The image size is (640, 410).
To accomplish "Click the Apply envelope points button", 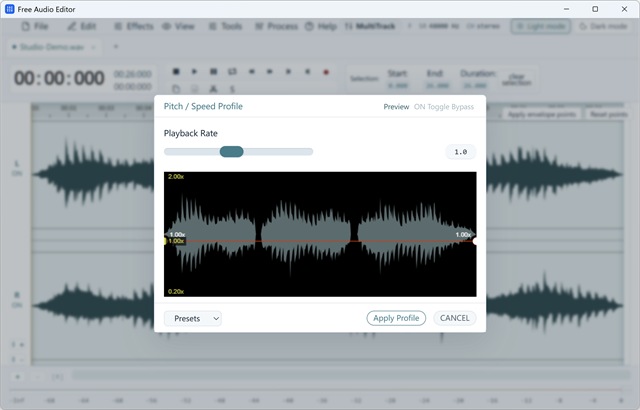I will click(542, 115).
